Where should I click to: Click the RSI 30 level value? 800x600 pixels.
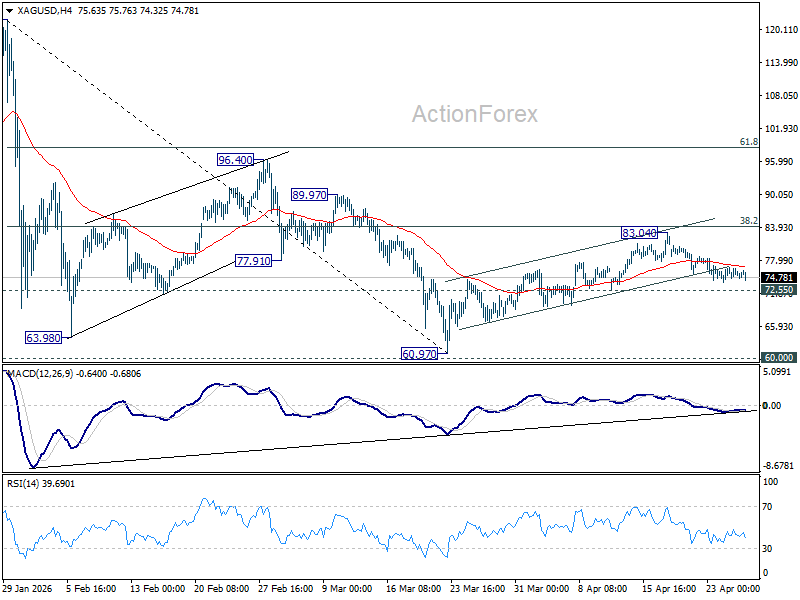click(x=767, y=548)
